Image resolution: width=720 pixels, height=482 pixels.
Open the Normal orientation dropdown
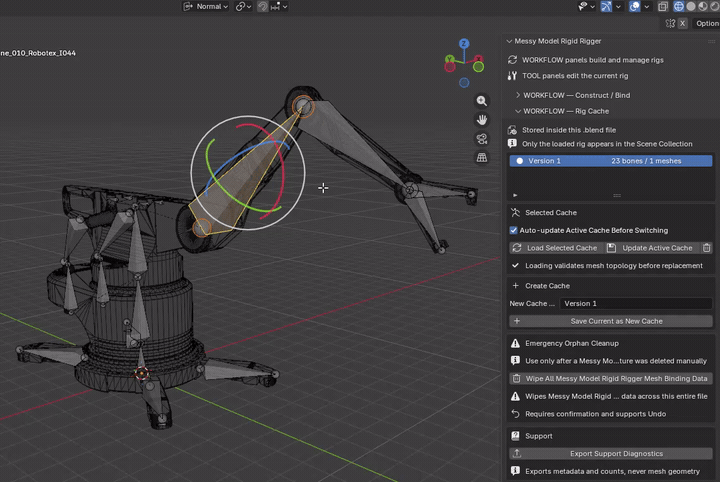(206, 6)
